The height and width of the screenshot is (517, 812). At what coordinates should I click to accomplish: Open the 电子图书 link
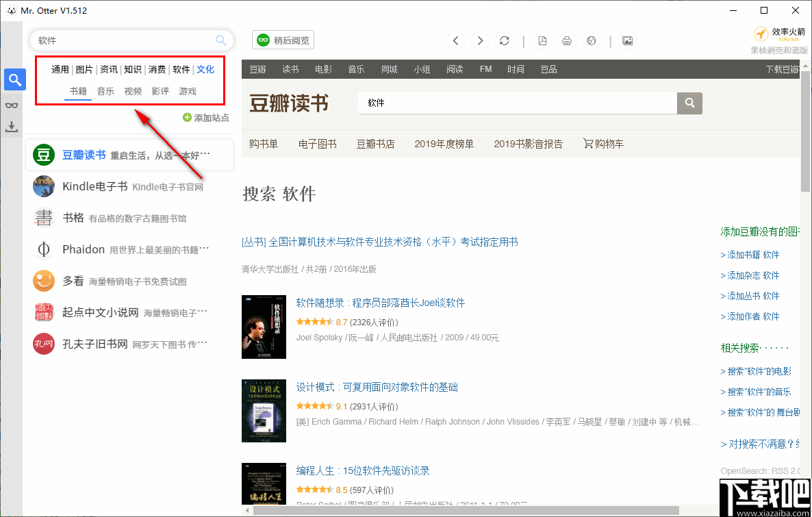(x=318, y=144)
